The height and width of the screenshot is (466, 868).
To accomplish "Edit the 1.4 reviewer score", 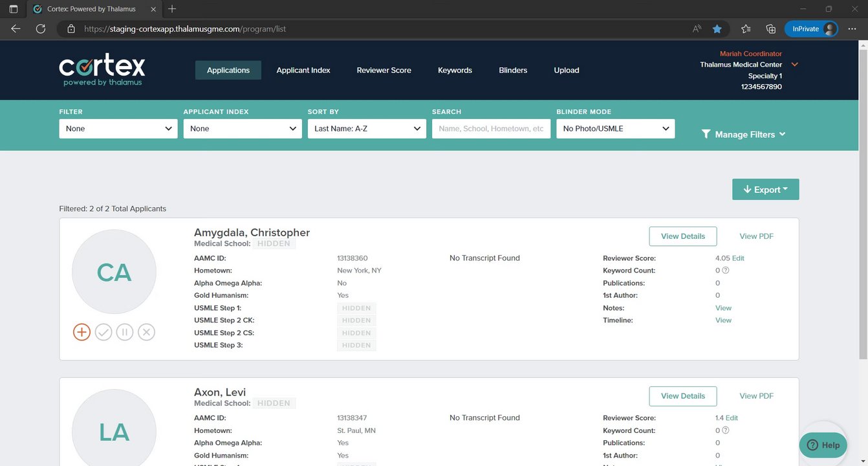I will (x=732, y=418).
